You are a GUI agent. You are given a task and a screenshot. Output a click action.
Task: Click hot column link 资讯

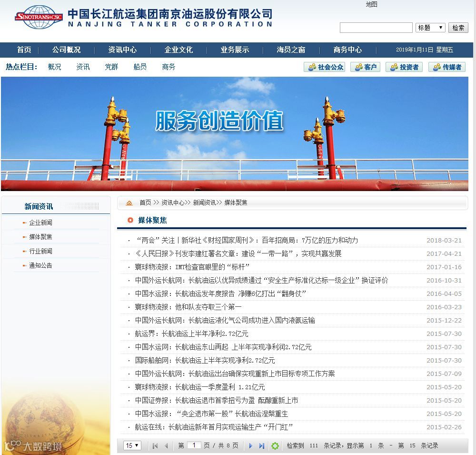(x=83, y=67)
